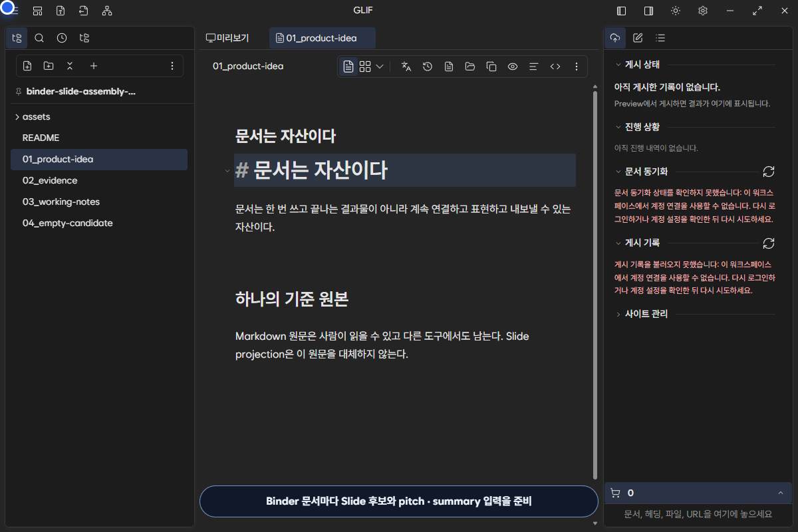Open 02_evidence document

point(99,180)
